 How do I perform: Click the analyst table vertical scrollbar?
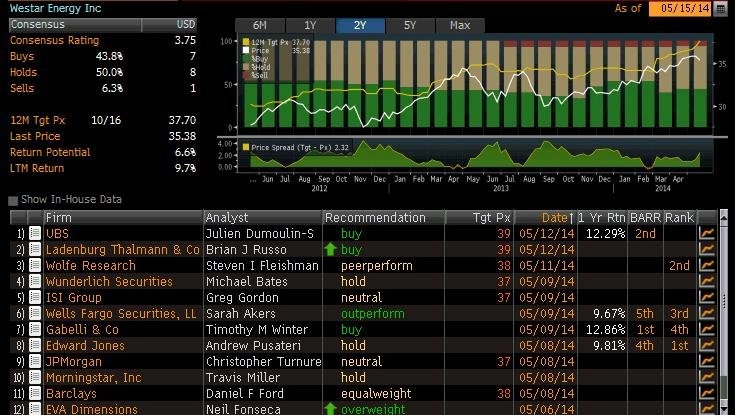[x=724, y=312]
